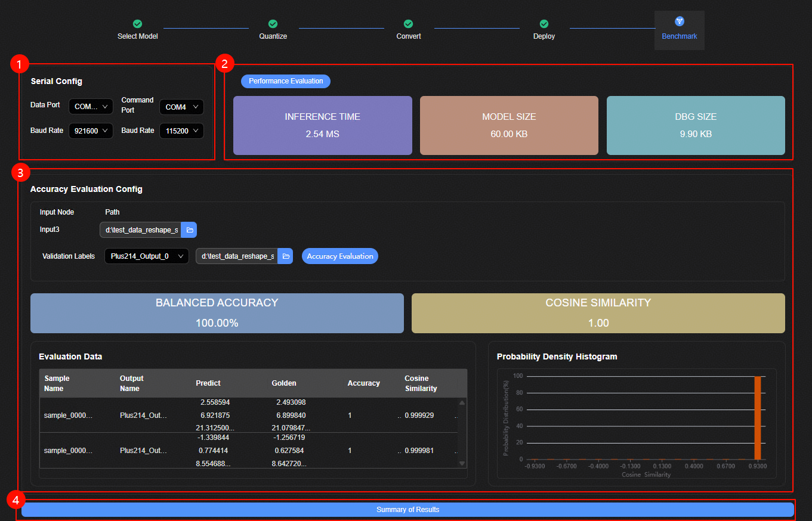Viewport: 812px width, 521px height.
Task: Open Plus214_Output_0 validation labels dropdown
Action: (x=146, y=256)
